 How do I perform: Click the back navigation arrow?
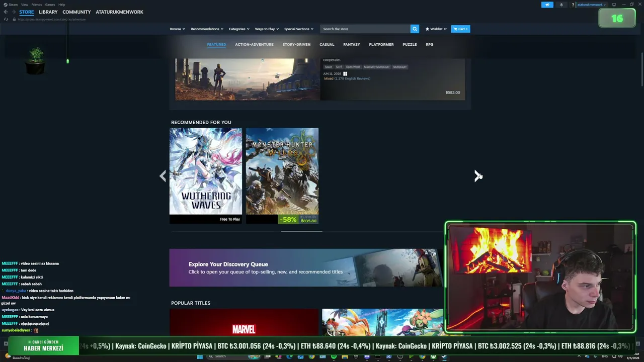tap(6, 12)
